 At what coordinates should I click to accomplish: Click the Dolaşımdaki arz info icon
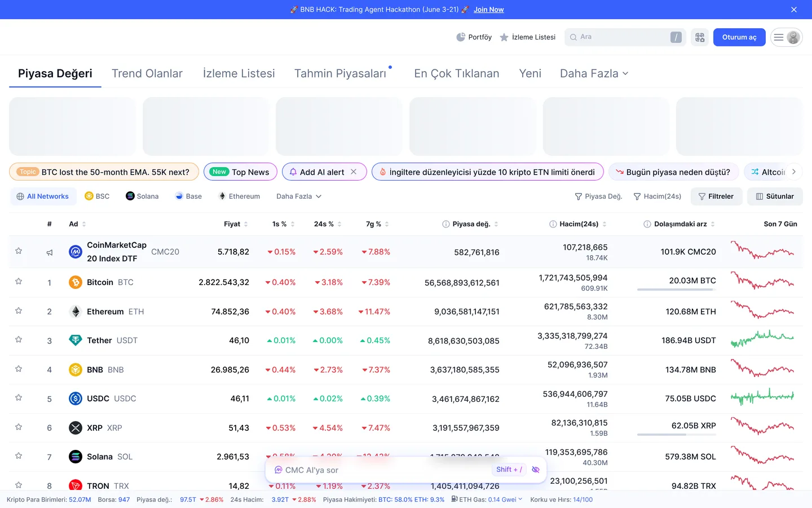pyautogui.click(x=647, y=224)
